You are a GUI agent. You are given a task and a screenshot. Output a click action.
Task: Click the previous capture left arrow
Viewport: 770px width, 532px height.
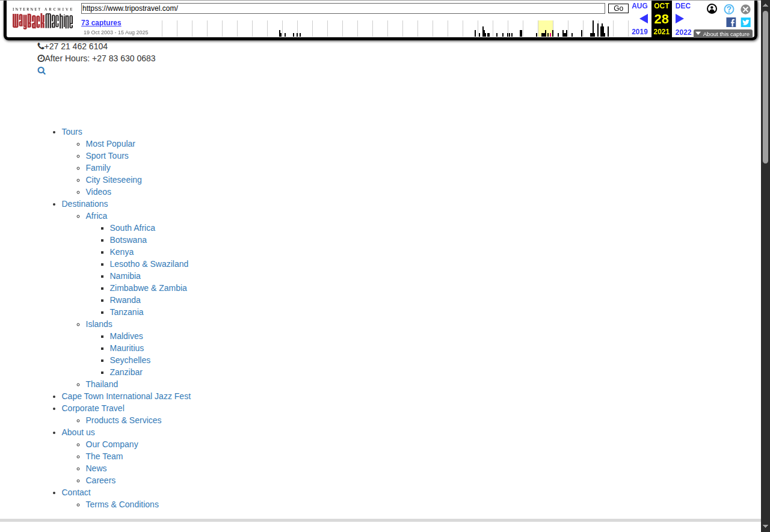[x=643, y=19]
